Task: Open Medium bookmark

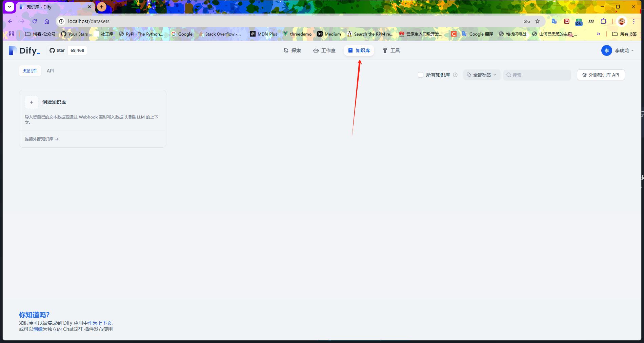Action: tap(329, 34)
